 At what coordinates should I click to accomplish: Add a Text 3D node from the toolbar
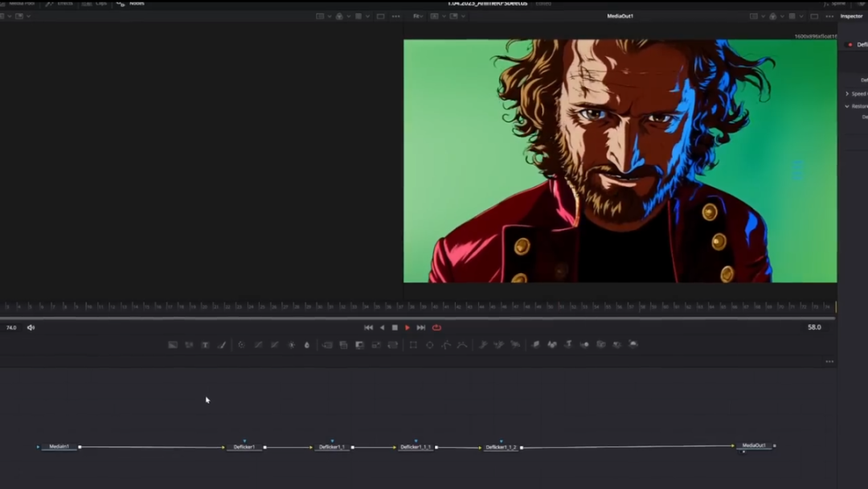(x=568, y=344)
